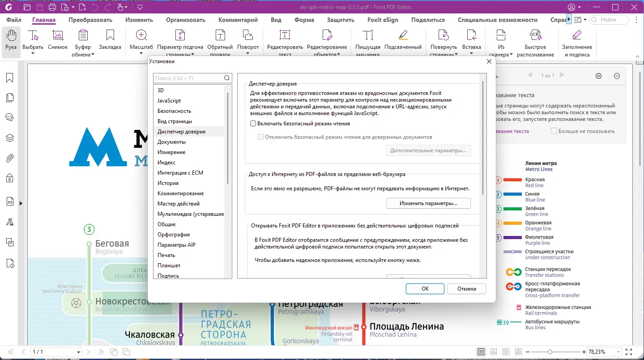Open the Attachments paperclip panel
This screenshot has height=360, width=644.
[x=9, y=158]
